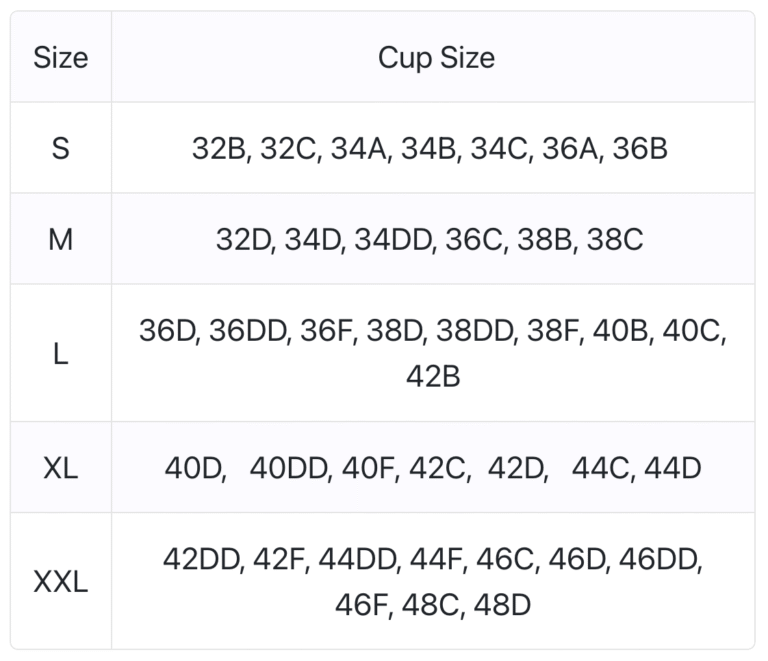This screenshot has height=661, width=768.
Task: Click the Size column header
Action: click(61, 57)
